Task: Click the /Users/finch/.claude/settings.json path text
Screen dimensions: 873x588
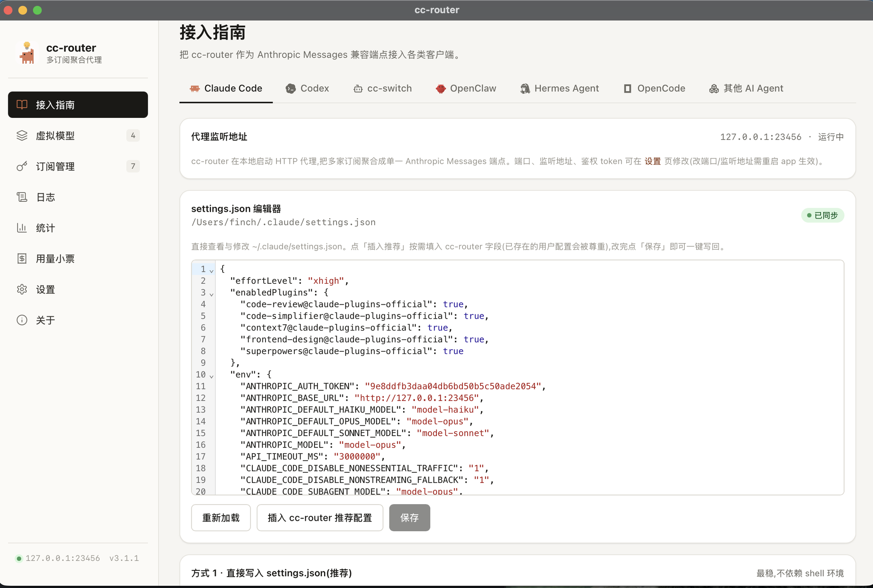Action: (x=283, y=222)
